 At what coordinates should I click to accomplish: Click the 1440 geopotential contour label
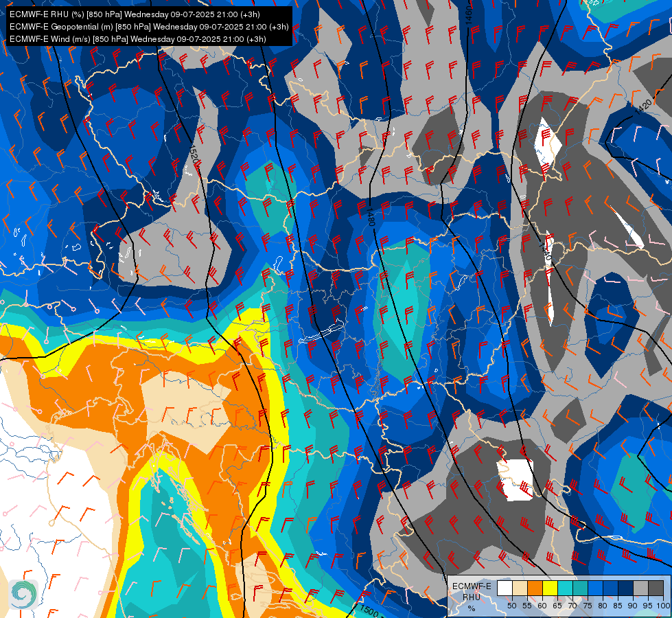click(545, 251)
